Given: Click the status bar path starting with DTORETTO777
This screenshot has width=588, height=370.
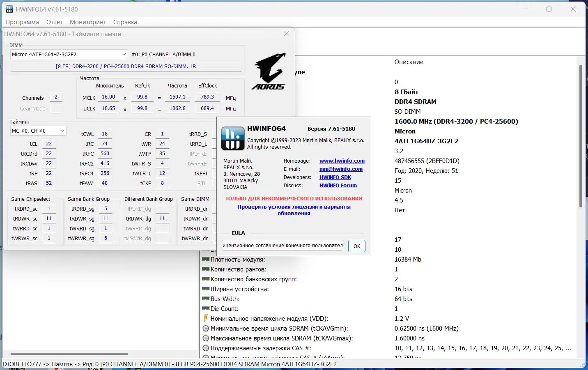Looking at the screenshot, I should click(170, 364).
